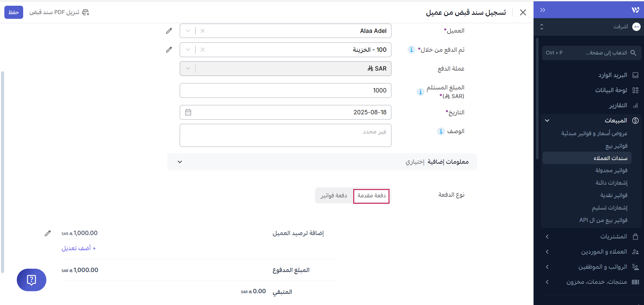Open the customer dropdown arrow
The image size is (644, 305).
(188, 31)
